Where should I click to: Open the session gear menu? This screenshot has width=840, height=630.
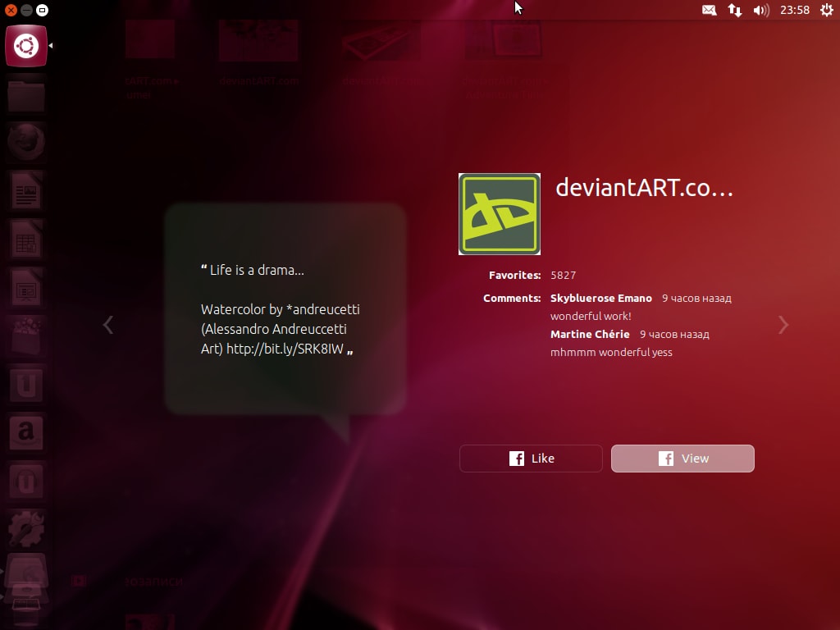tap(827, 10)
